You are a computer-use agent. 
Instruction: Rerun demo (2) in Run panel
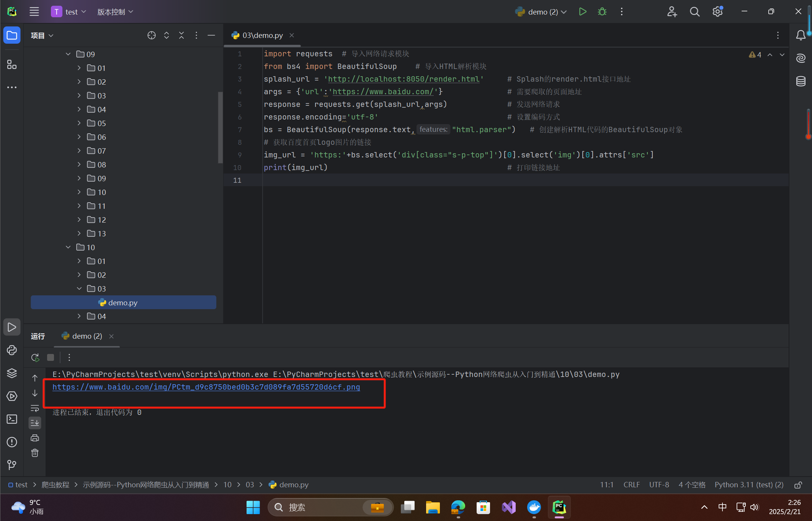35,357
